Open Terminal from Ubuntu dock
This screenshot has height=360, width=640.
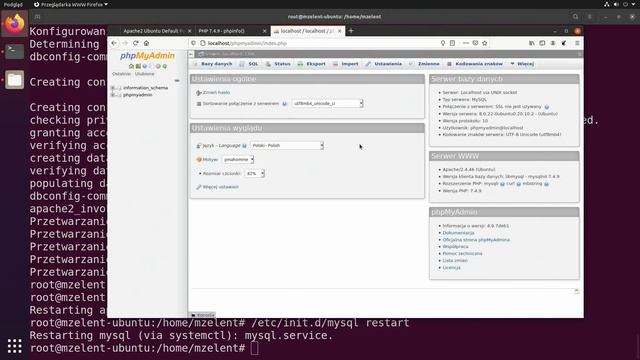(x=15, y=52)
